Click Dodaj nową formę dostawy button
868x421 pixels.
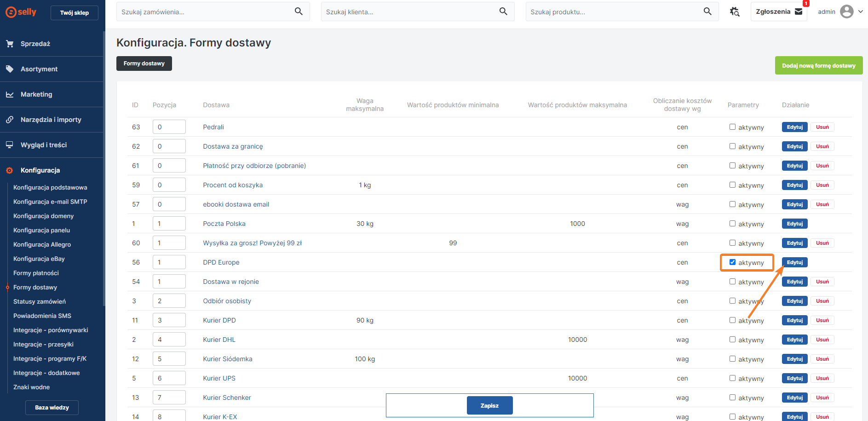818,66
